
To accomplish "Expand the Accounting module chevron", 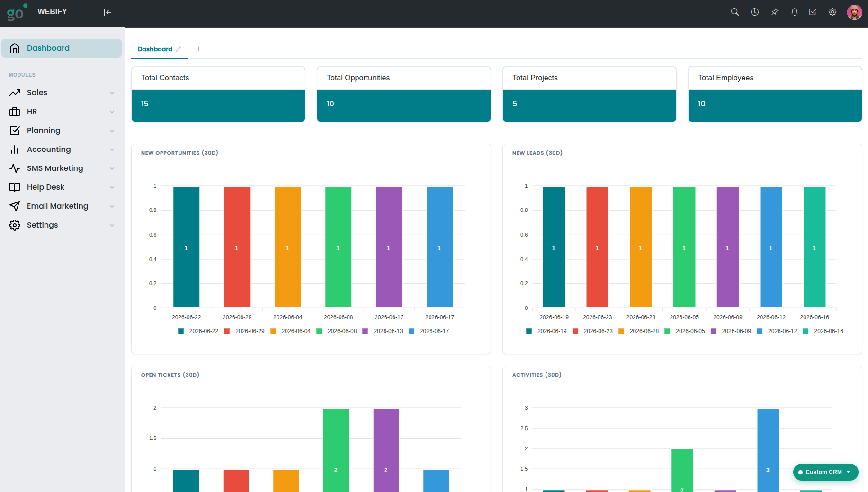I will pyautogui.click(x=112, y=149).
